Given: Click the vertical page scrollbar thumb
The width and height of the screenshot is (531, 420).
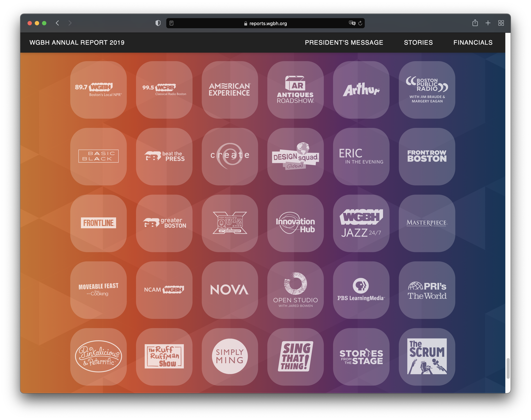Looking at the screenshot, I should coord(508,368).
